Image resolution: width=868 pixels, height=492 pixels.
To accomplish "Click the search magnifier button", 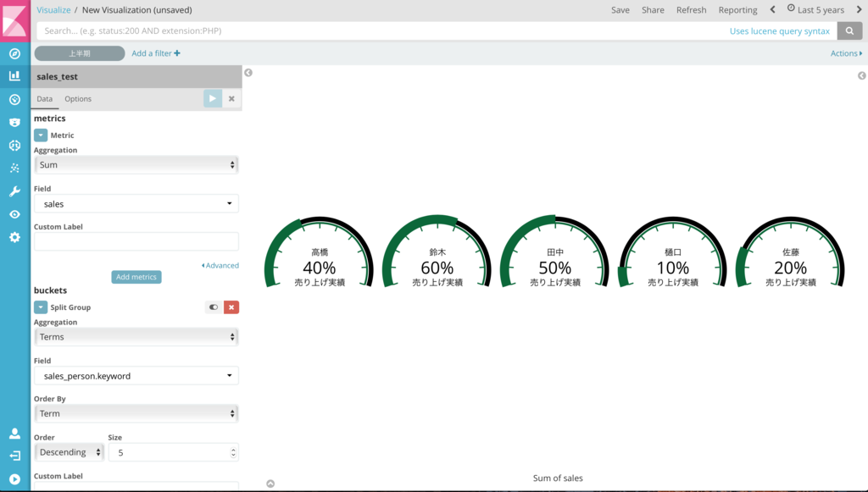I will point(849,31).
